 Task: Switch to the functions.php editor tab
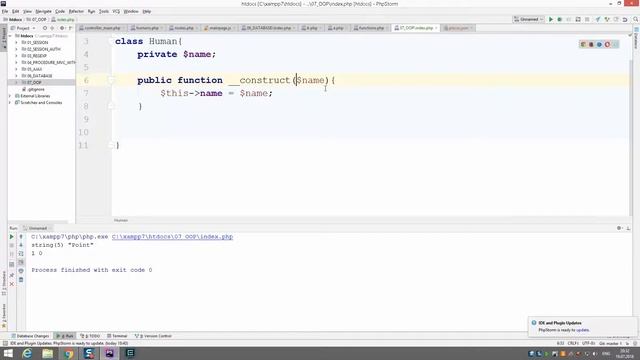point(370,28)
